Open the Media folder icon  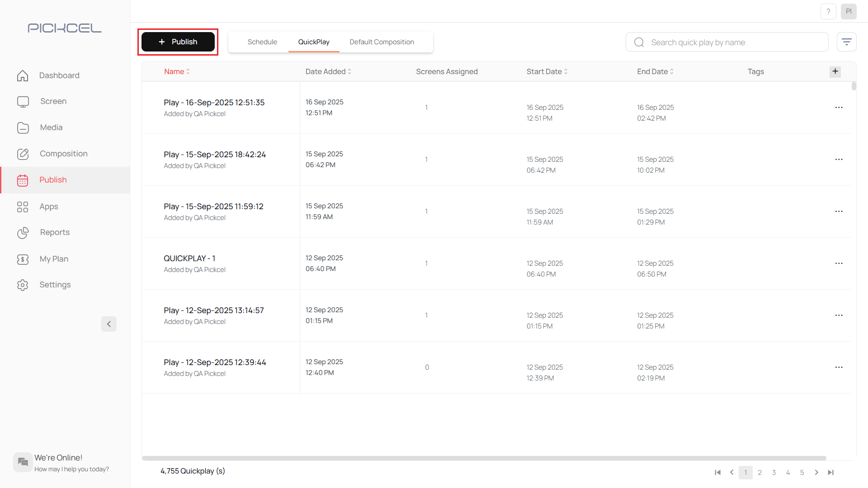[23, 128]
